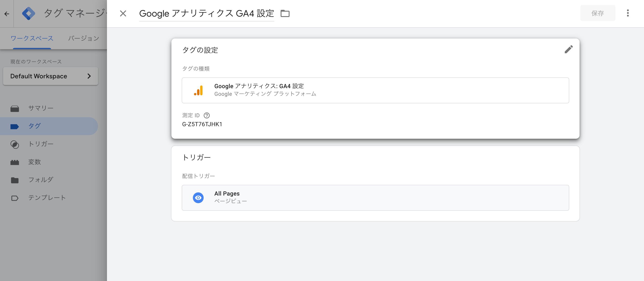Image resolution: width=644 pixels, height=281 pixels.
Task: Click the Tag Manager logo icon
Action: tap(28, 13)
